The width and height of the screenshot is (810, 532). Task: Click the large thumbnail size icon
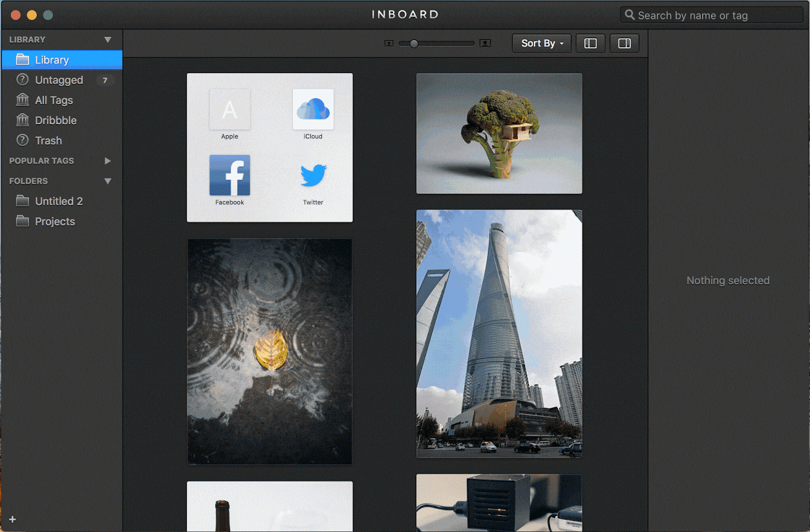(485, 43)
